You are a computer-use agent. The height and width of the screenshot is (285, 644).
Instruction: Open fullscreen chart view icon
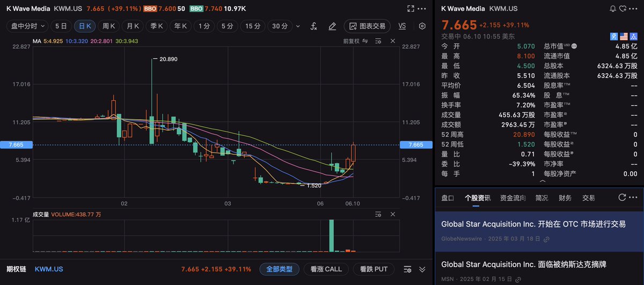coord(411,9)
